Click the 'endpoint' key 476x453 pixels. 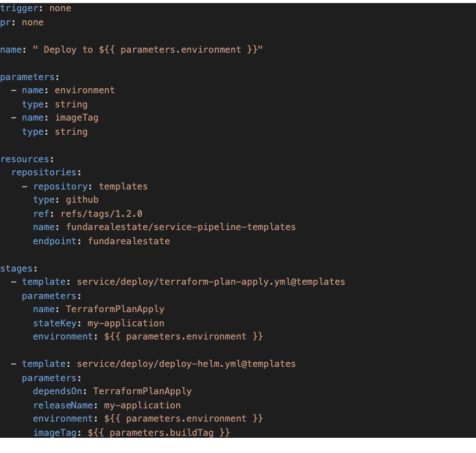pos(55,241)
